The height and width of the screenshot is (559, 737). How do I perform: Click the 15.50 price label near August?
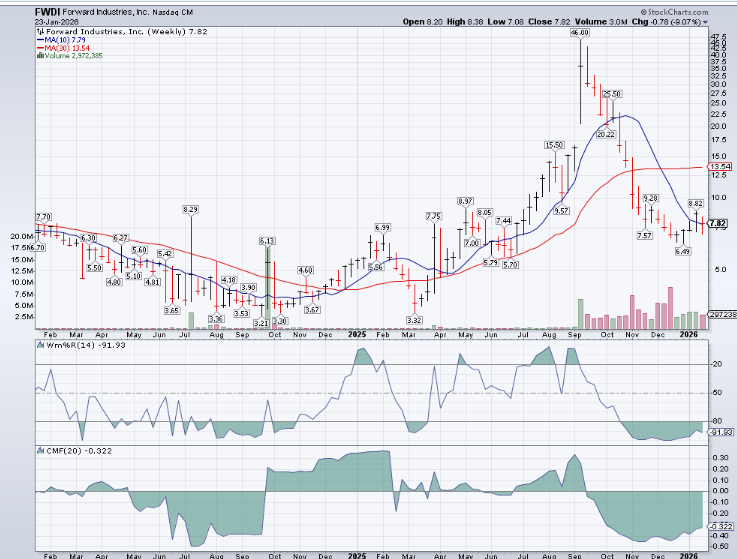tap(554, 145)
